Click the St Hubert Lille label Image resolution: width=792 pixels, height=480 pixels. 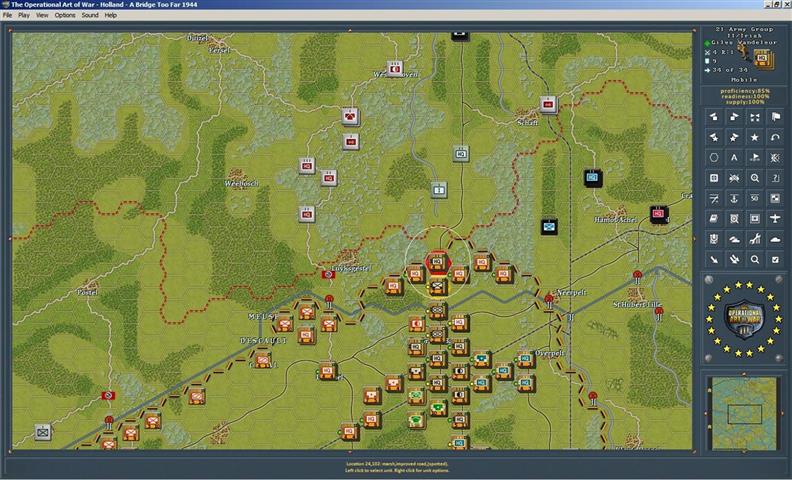[637, 305]
